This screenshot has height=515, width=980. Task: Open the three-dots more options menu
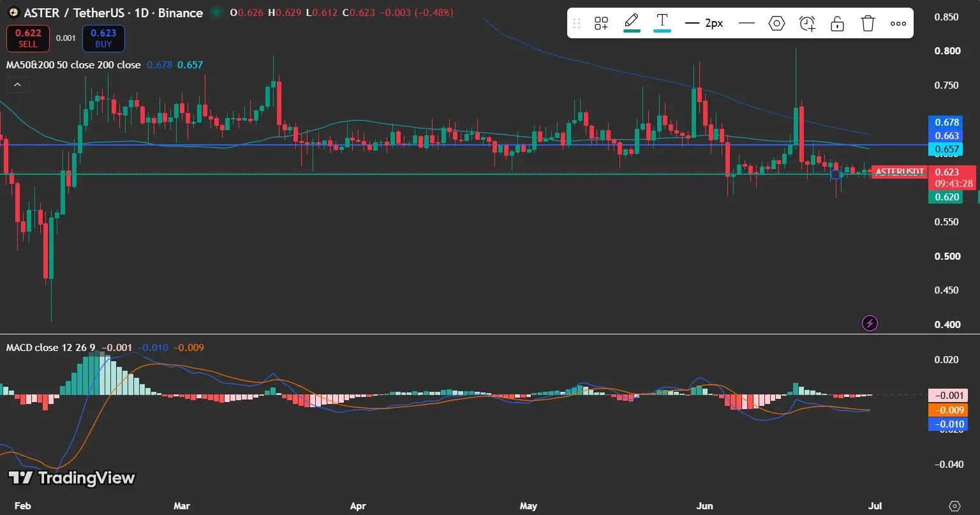point(898,24)
